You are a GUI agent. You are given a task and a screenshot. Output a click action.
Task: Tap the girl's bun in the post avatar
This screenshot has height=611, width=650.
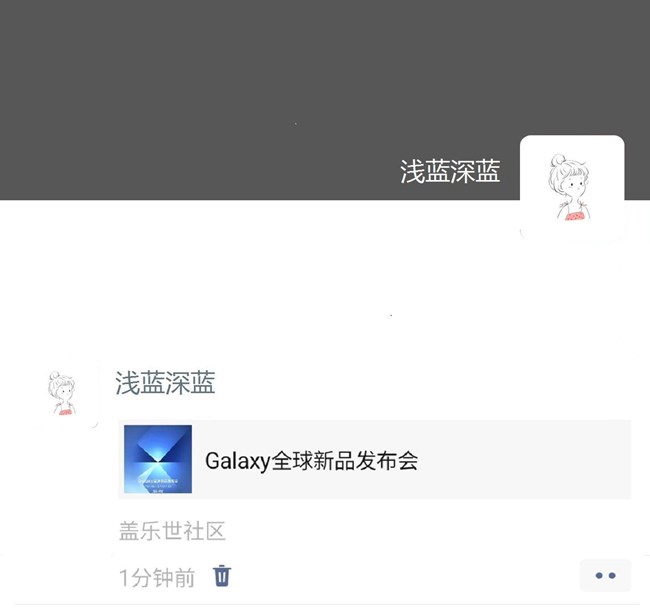(x=54, y=376)
